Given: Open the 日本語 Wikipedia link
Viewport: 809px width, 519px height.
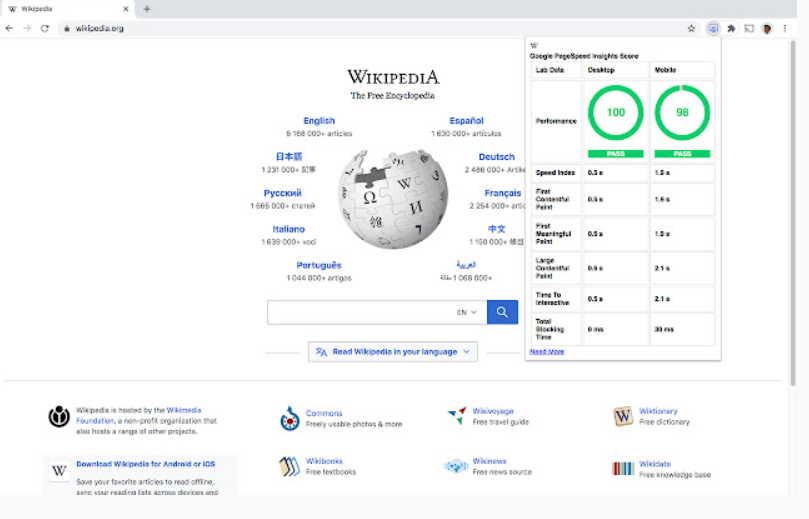Looking at the screenshot, I should point(289,157).
